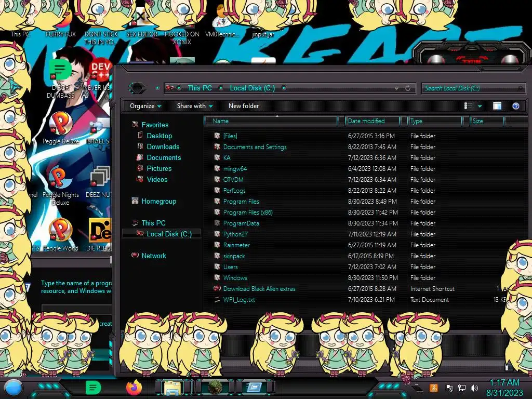Select Favorites in the navigation pane
The image size is (532, 399).
coord(155,125)
